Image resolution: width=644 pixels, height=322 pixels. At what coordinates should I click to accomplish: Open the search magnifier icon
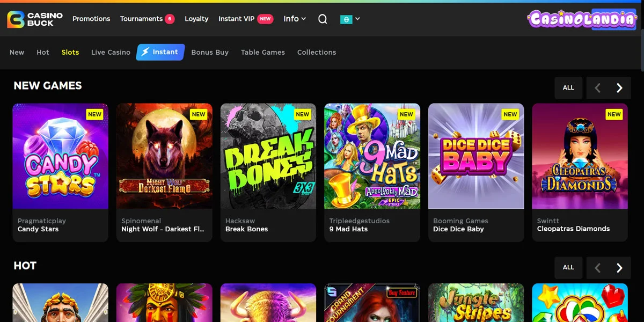click(x=323, y=19)
